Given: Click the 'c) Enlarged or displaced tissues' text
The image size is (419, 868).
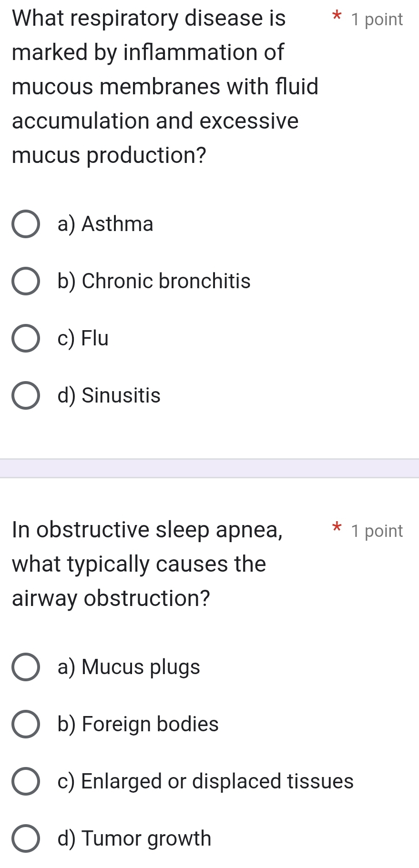Looking at the screenshot, I should [205, 781].
